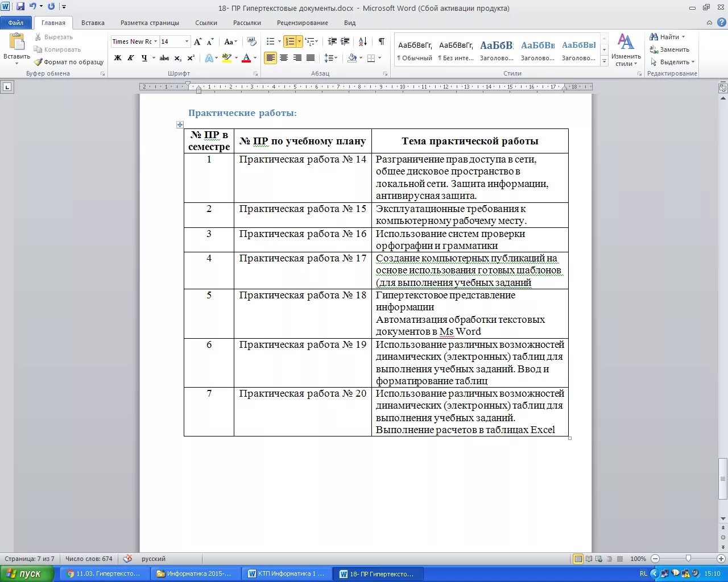Show paragraph marks (¶)
The width and height of the screenshot is (728, 582).
click(381, 41)
